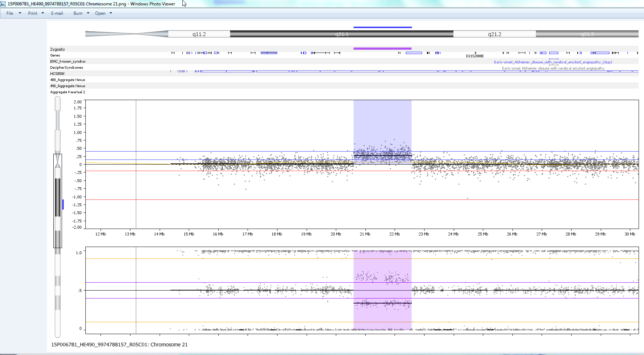Click the DecipherSyndromes track label
Image resolution: width=644 pixels, height=355 pixels.
pos(67,68)
